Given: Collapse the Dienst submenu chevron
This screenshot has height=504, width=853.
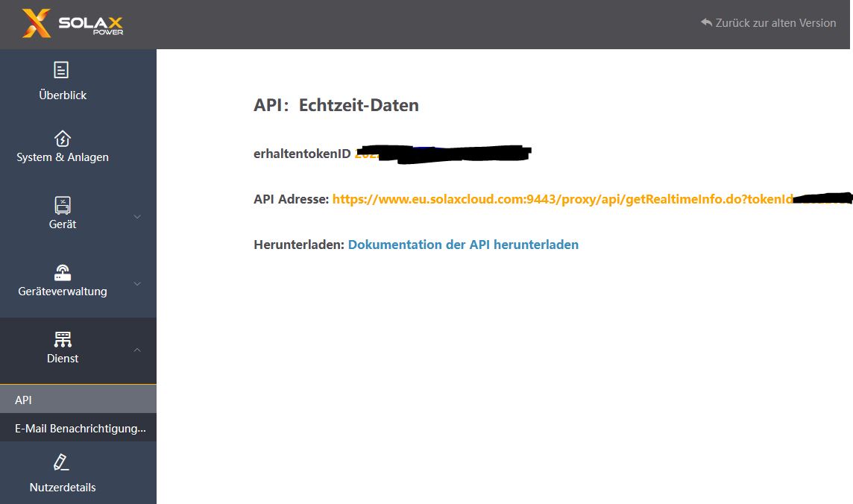Looking at the screenshot, I should tap(138, 350).
